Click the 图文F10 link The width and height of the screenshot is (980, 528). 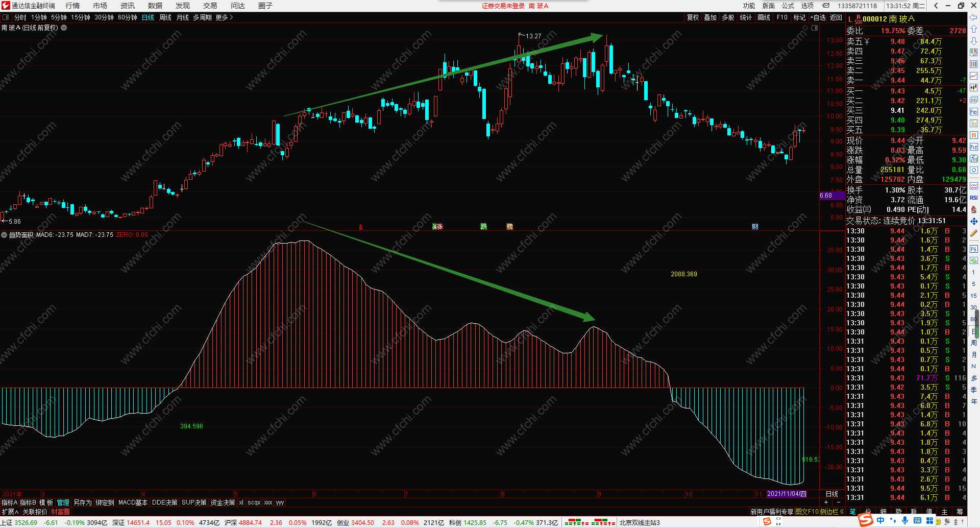tap(807, 512)
